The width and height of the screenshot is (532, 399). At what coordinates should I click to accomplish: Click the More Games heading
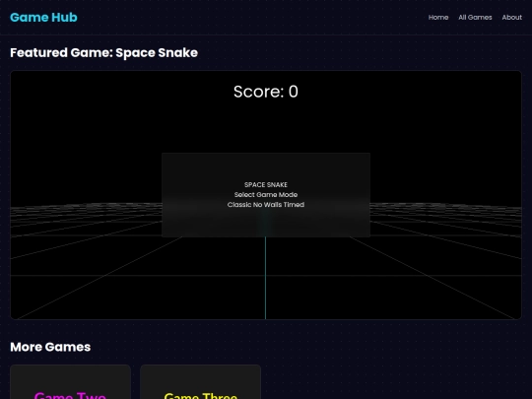[50, 347]
